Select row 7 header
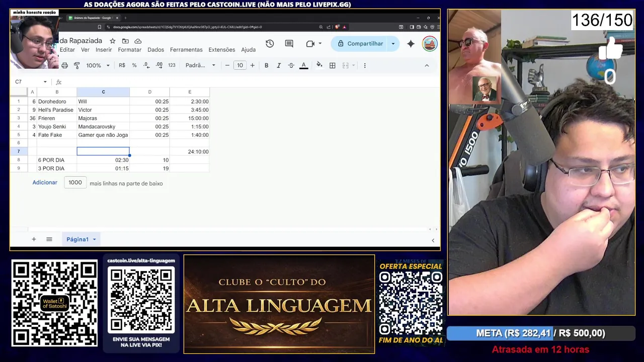This screenshot has height=362, width=644. [19, 151]
